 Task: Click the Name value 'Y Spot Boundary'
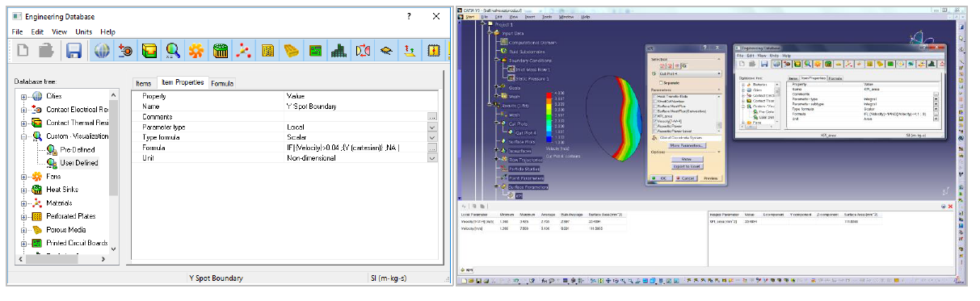point(311,107)
